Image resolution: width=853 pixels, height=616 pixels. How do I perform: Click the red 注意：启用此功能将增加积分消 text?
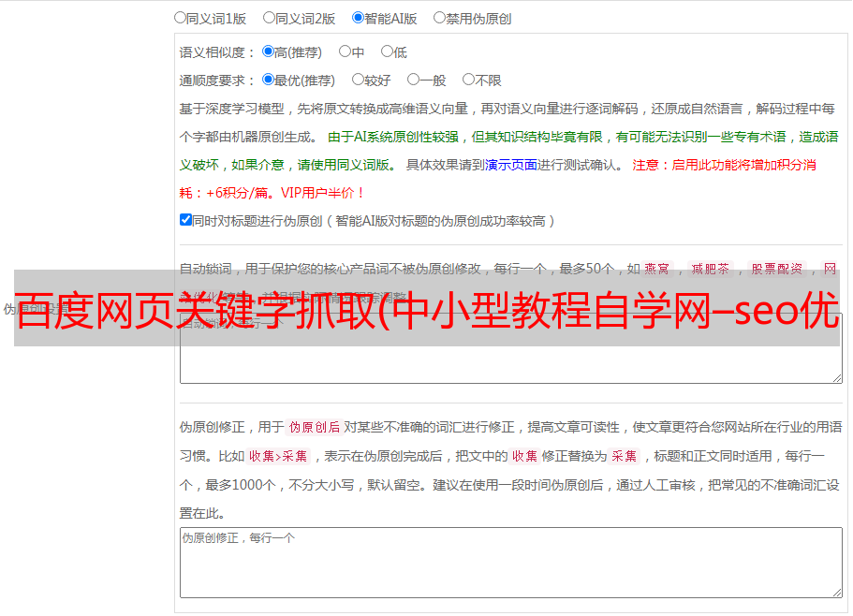[x=724, y=165]
